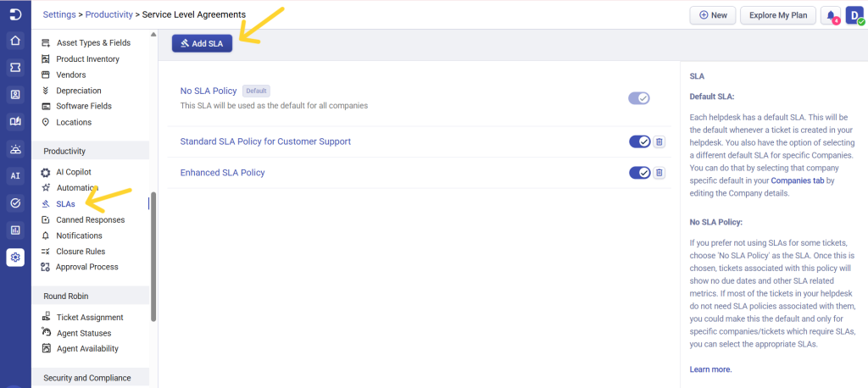Click the sidebar scroll up arrow
The image size is (868, 388).
pos(153,35)
